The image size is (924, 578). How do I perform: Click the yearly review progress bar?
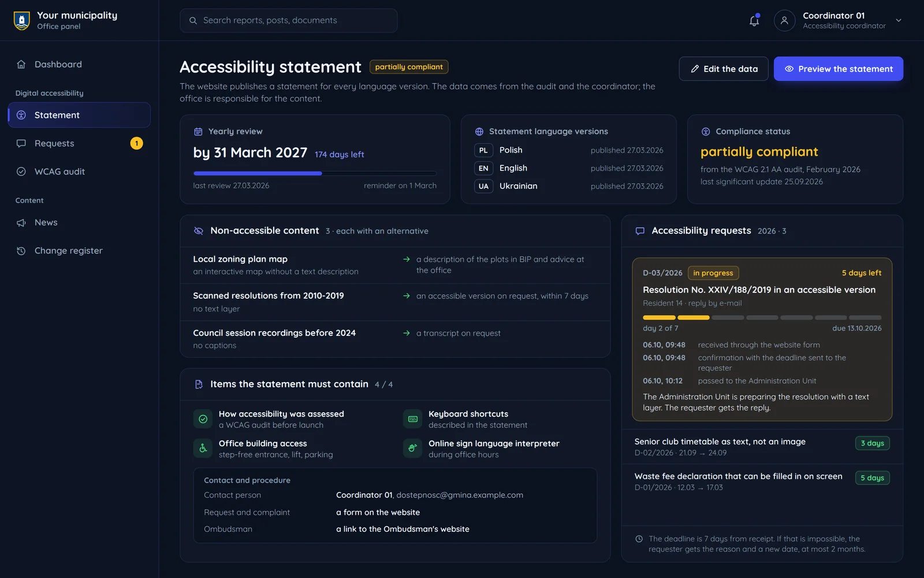point(315,173)
